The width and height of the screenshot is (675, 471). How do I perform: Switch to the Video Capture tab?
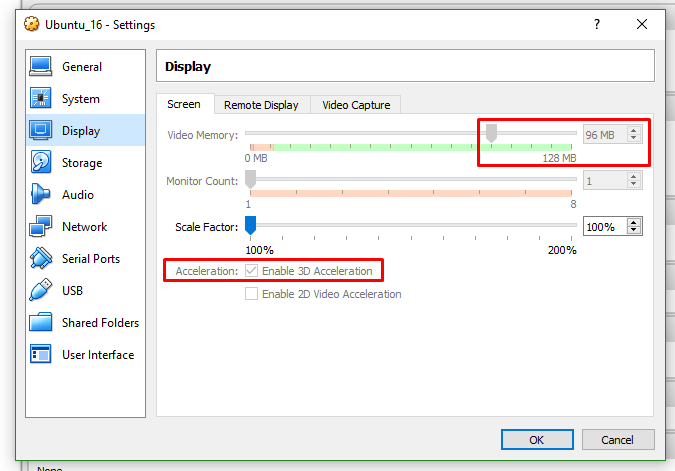pos(356,105)
